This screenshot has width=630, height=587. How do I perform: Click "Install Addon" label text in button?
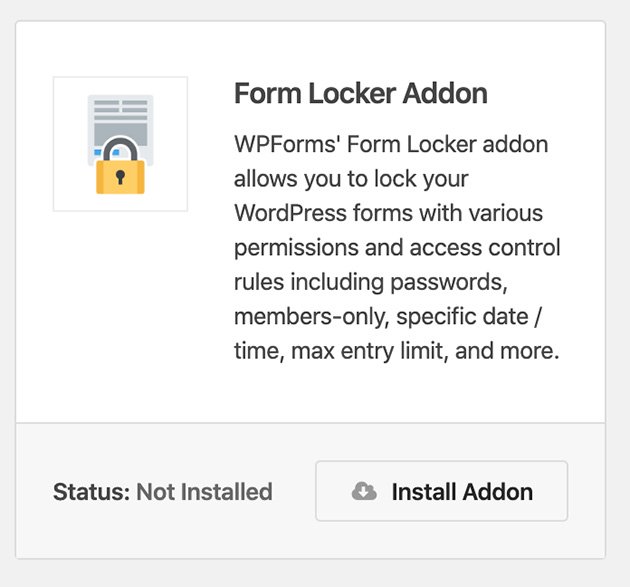pyautogui.click(x=462, y=492)
